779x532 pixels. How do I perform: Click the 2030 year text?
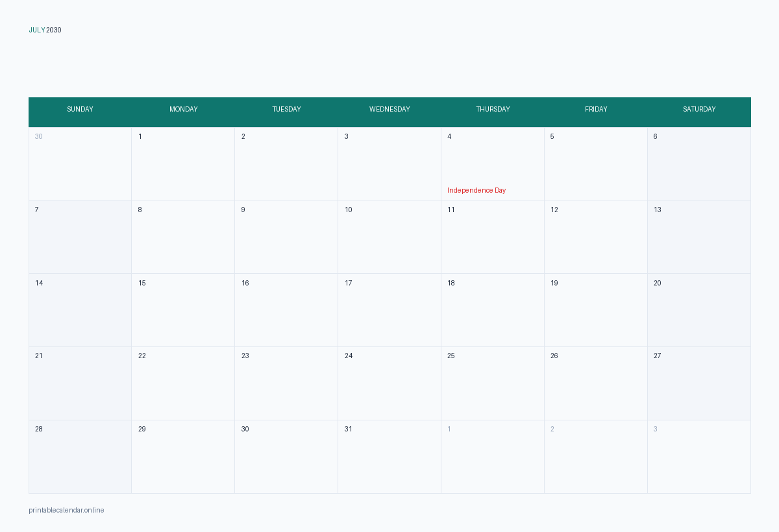54,30
